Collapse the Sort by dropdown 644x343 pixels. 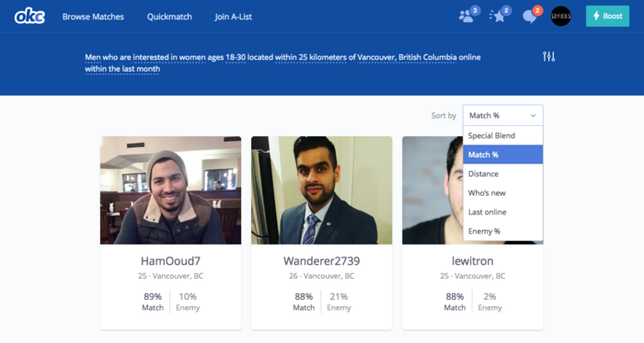(502, 115)
